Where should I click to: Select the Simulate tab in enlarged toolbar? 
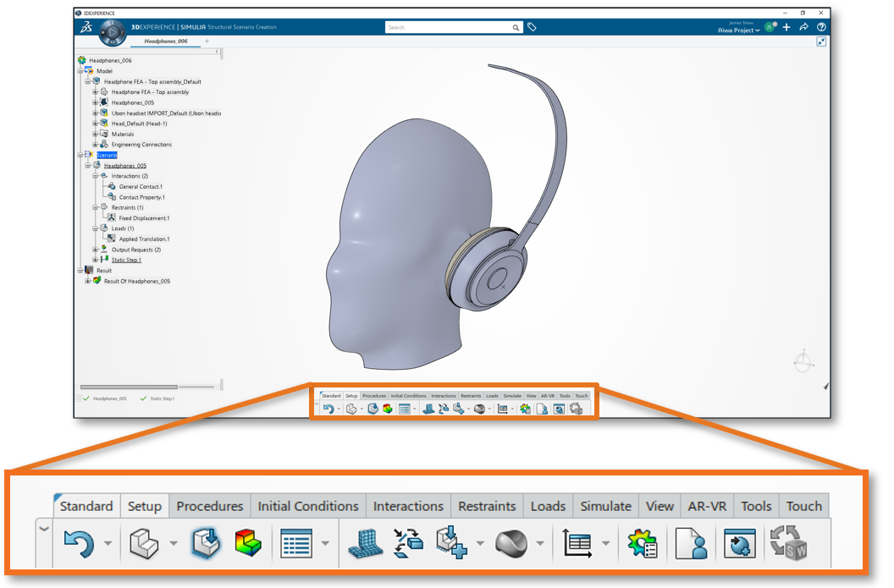[x=605, y=506]
